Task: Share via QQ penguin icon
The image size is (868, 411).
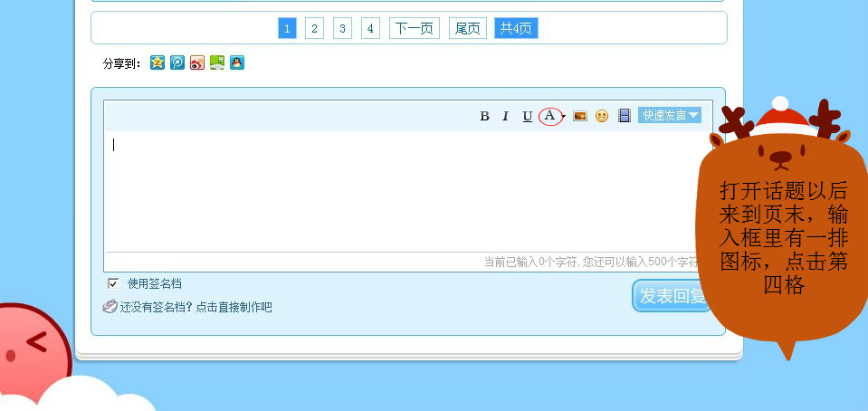Action: (x=237, y=62)
